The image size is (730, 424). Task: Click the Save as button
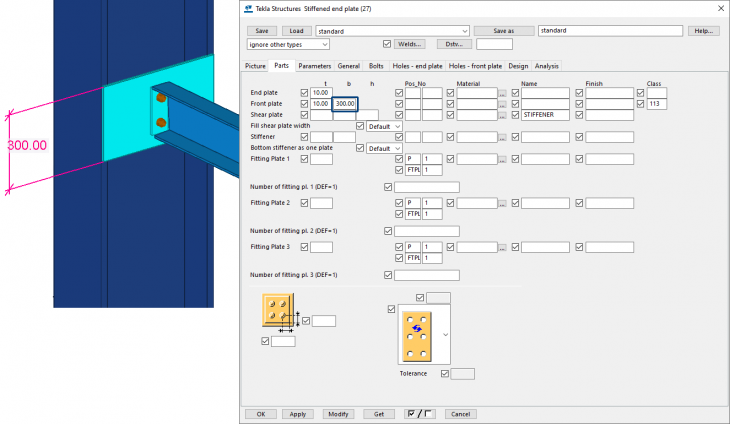tap(504, 31)
